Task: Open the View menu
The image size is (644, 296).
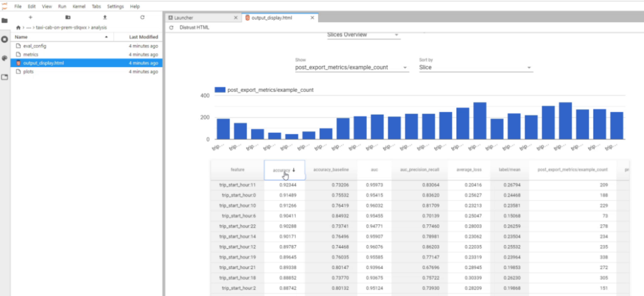Action: 47,7
